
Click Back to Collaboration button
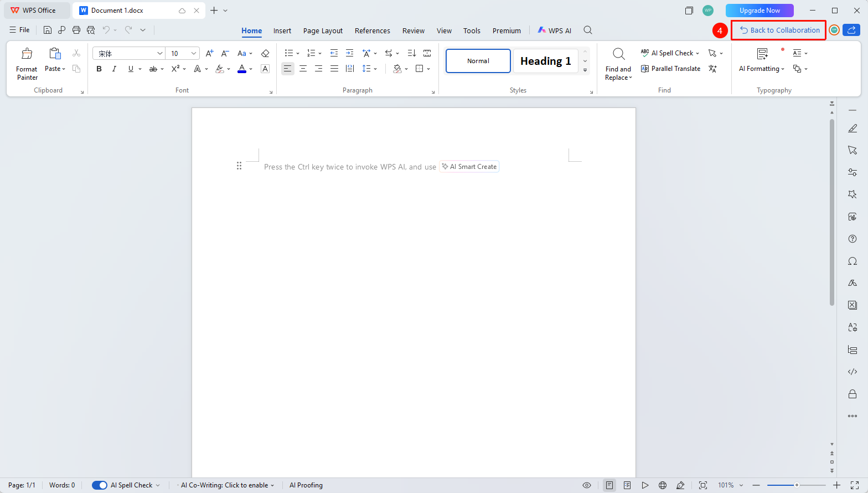tap(779, 30)
